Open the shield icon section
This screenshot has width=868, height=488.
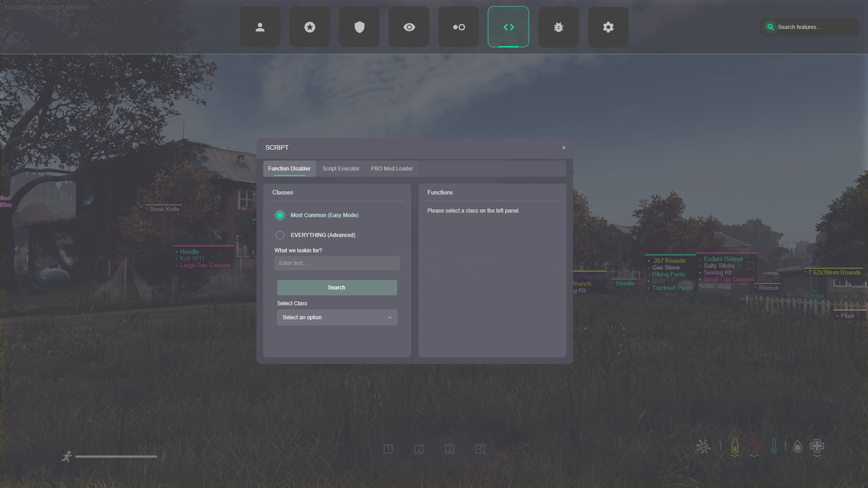pyautogui.click(x=359, y=27)
